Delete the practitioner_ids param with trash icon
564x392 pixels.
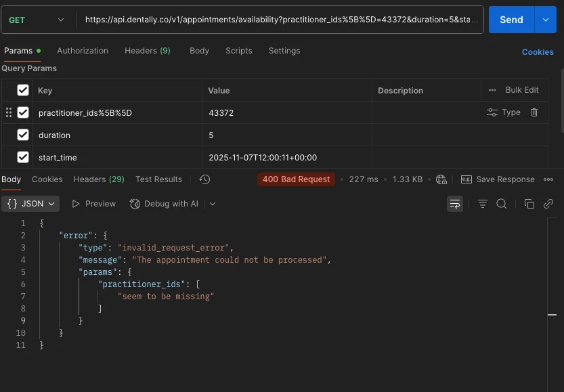click(534, 112)
